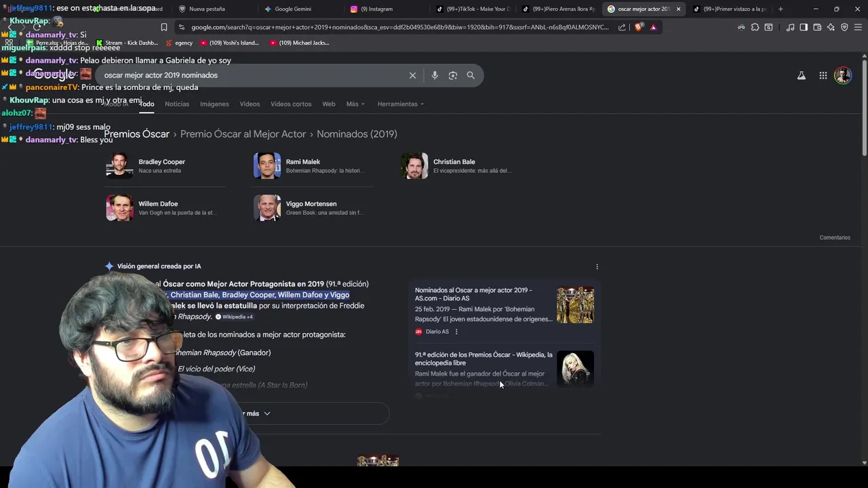Open the Brave Wallet icon
The height and width of the screenshot is (488, 868).
pos(817,27)
